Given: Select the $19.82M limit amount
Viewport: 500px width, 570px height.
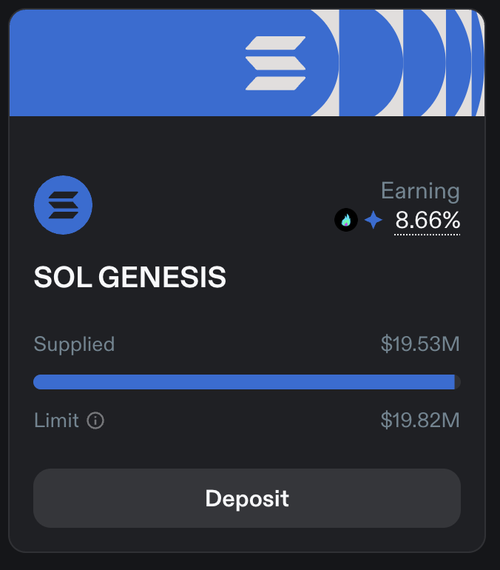Looking at the screenshot, I should click(x=420, y=420).
